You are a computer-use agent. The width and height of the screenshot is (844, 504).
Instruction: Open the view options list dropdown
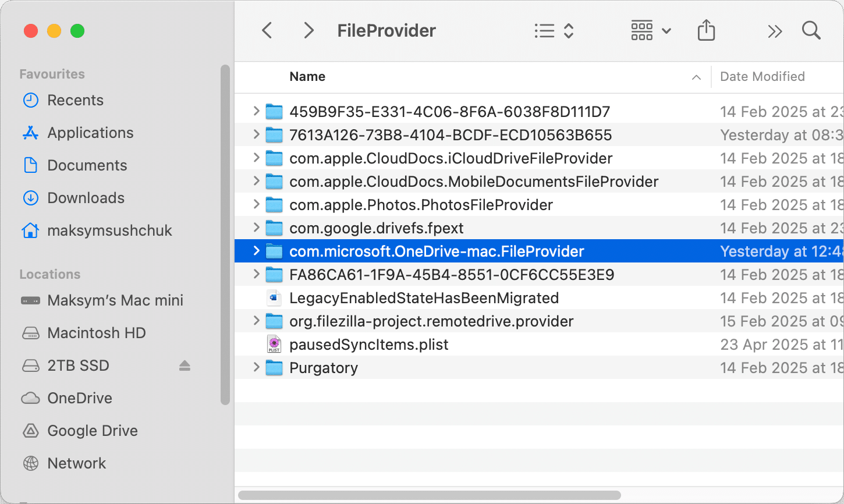[x=553, y=30]
